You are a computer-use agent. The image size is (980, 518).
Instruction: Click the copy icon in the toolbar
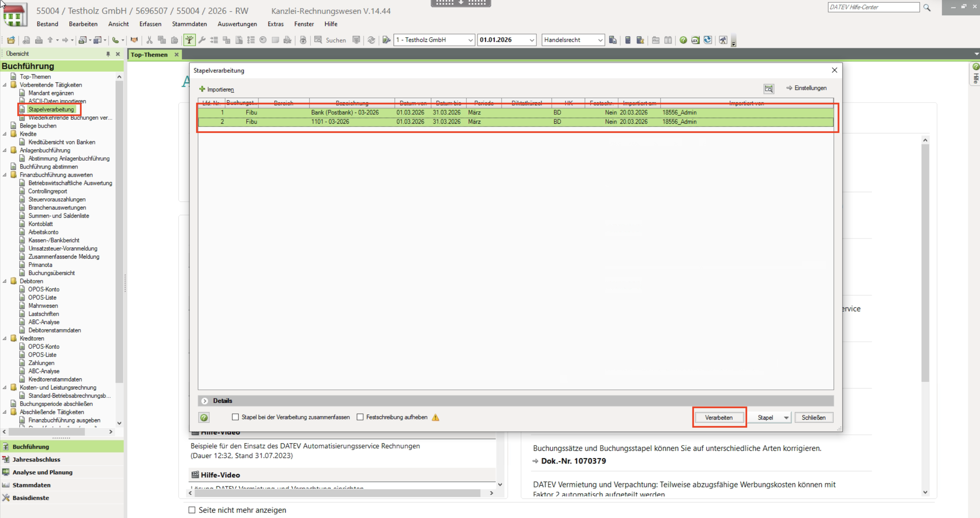click(162, 40)
